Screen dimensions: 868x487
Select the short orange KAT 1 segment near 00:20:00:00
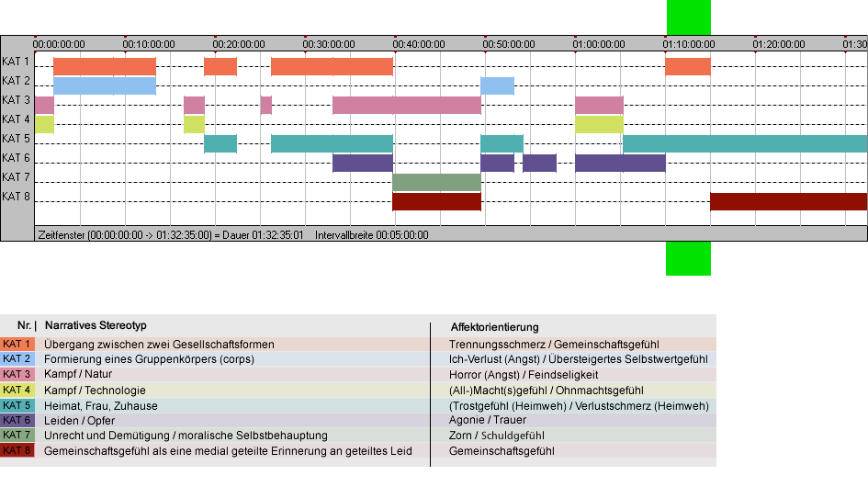click(220, 66)
